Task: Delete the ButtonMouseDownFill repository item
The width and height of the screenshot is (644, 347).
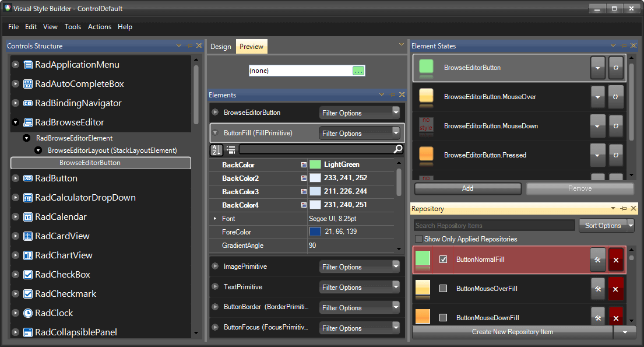Action: [x=616, y=317]
